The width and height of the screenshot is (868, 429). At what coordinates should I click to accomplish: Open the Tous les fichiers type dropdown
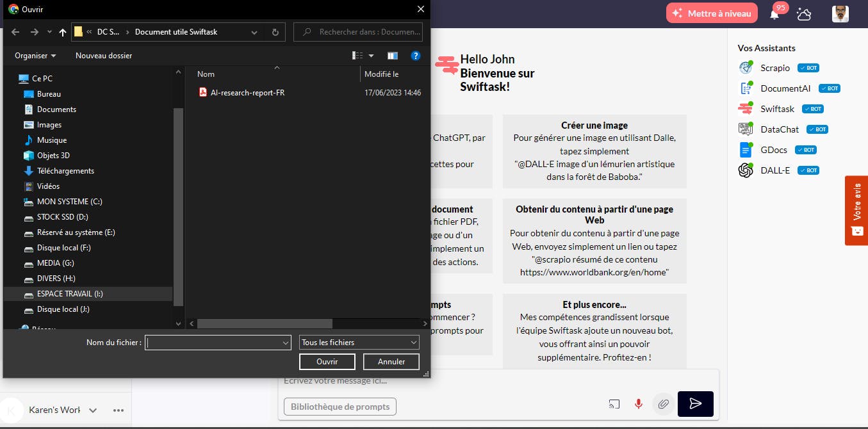[x=359, y=343]
